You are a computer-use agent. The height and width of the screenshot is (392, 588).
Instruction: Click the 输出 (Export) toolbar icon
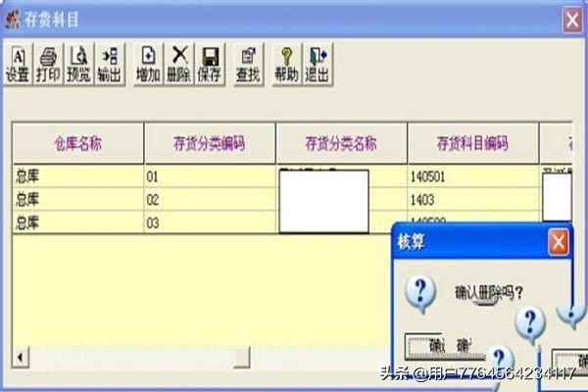point(110,64)
